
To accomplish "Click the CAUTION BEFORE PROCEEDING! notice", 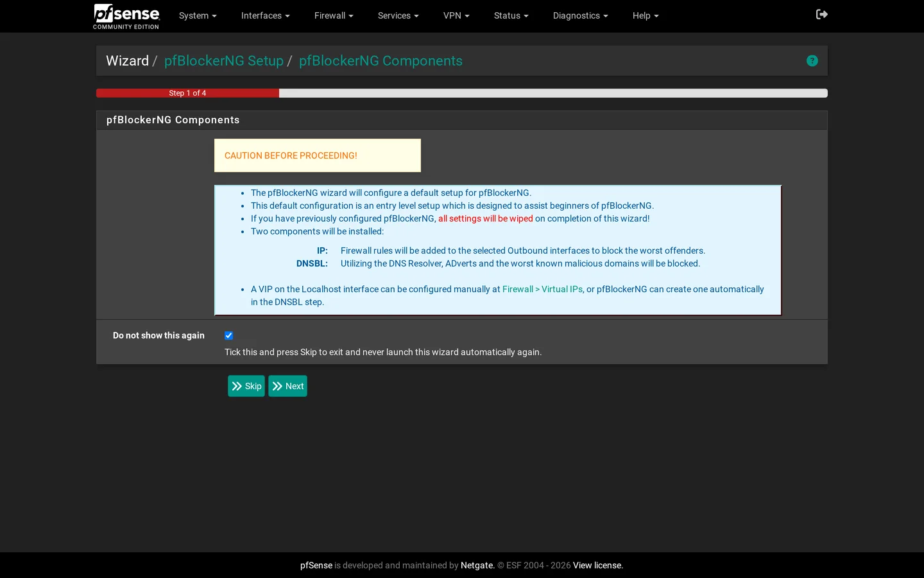I will [318, 155].
